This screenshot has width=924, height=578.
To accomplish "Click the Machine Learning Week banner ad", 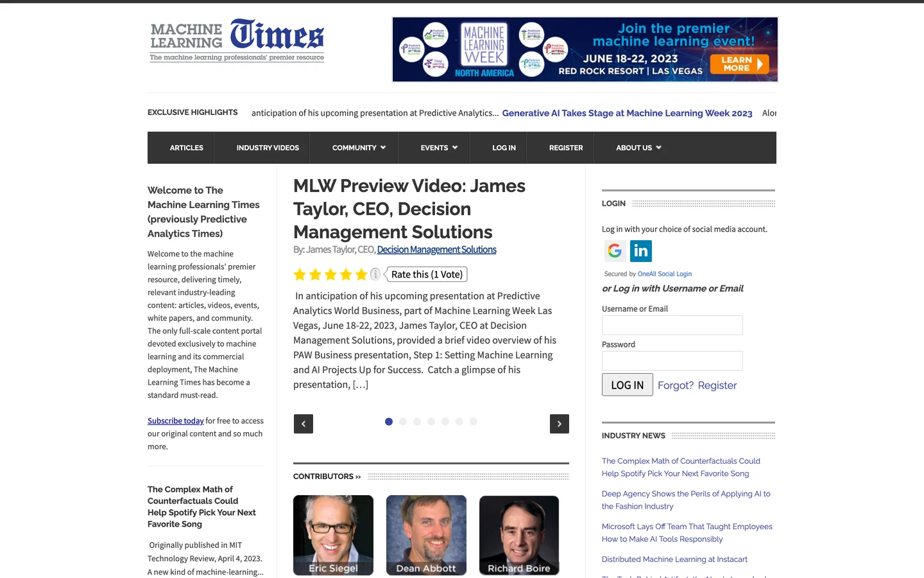I will (x=585, y=49).
